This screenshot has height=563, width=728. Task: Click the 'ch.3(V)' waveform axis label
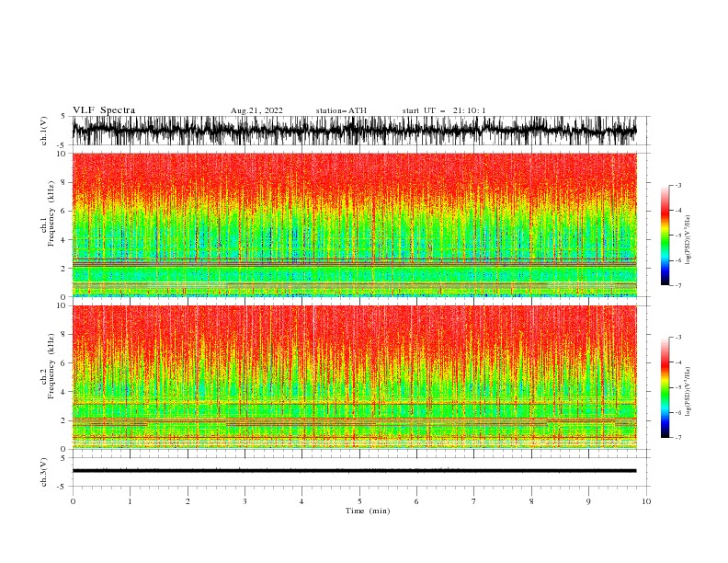44,472
